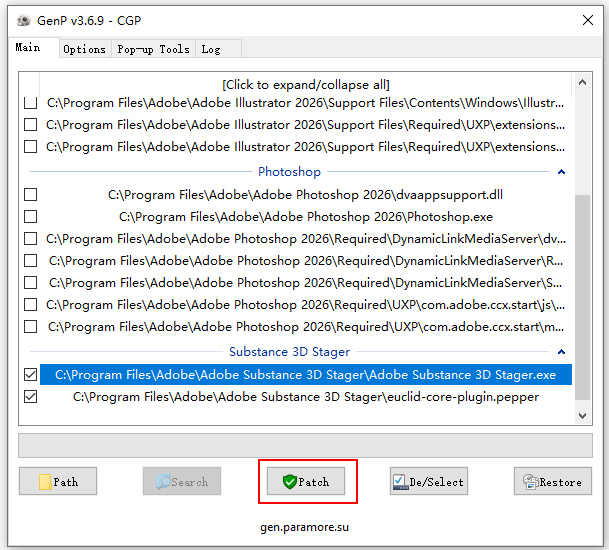Click the Search button
Viewport: 609px width, 550px height.
point(182,481)
